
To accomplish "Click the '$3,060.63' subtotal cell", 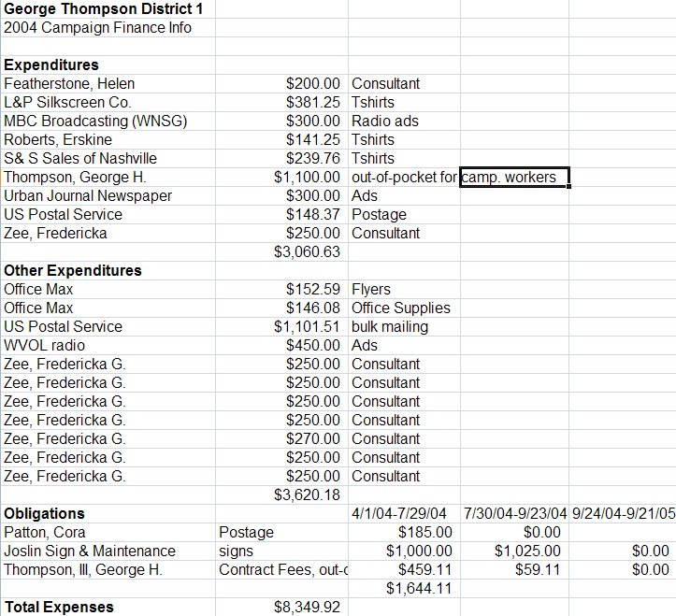I will 282,251.
